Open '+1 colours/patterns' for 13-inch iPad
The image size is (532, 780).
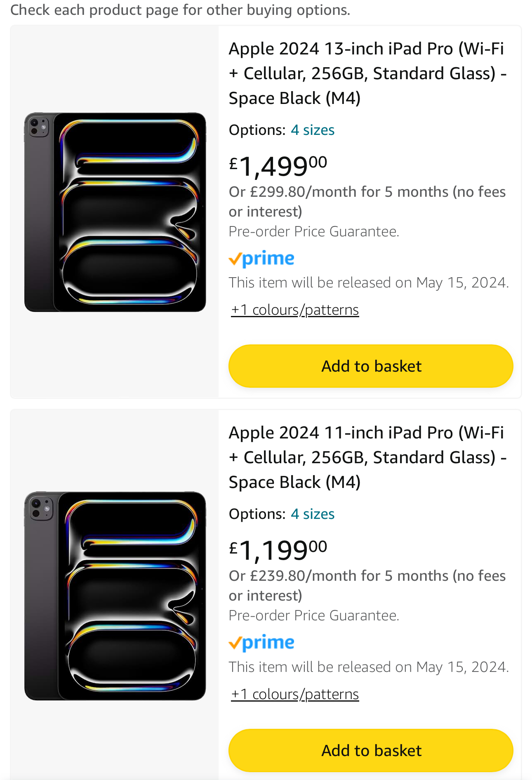coord(295,310)
